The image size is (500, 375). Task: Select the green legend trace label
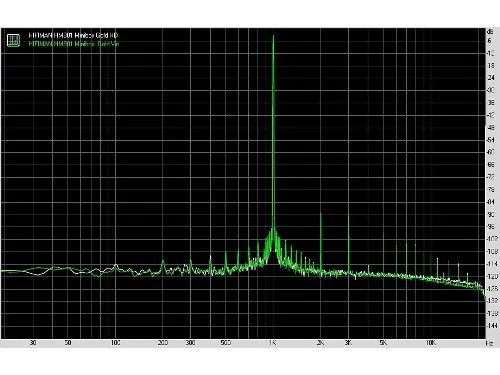[74, 44]
